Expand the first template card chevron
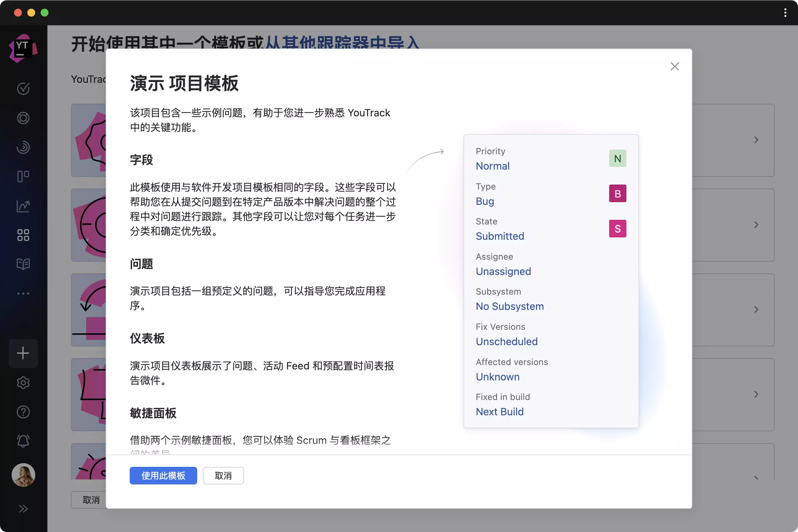Viewport: 798px width, 532px height. click(x=756, y=140)
